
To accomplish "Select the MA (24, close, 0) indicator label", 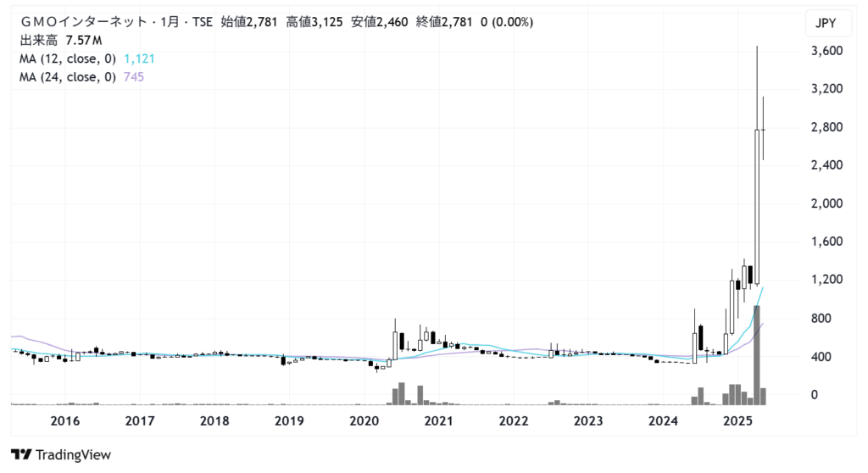I will (x=68, y=77).
